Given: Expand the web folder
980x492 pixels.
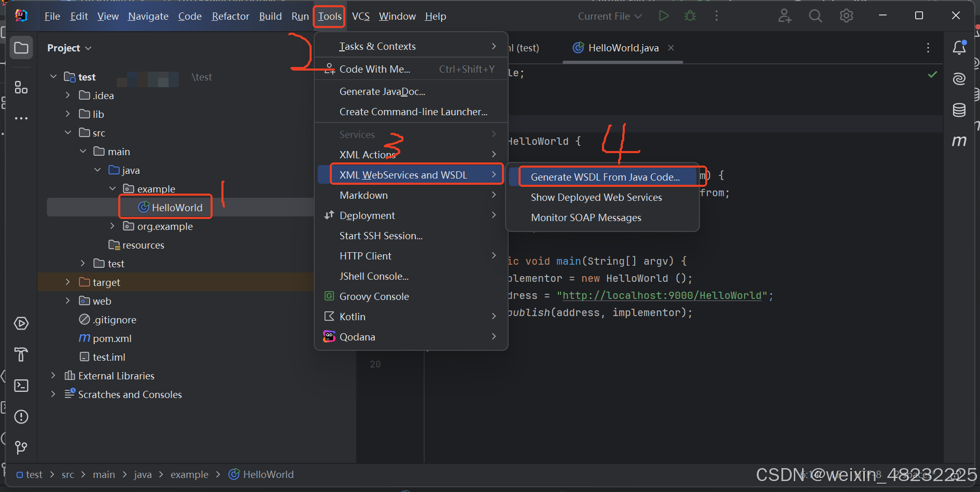Looking at the screenshot, I should (68, 301).
